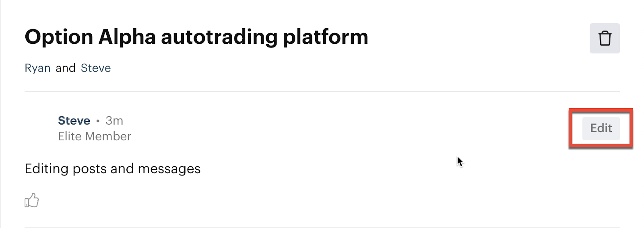Like the post with thumbs-up icon

point(32,200)
